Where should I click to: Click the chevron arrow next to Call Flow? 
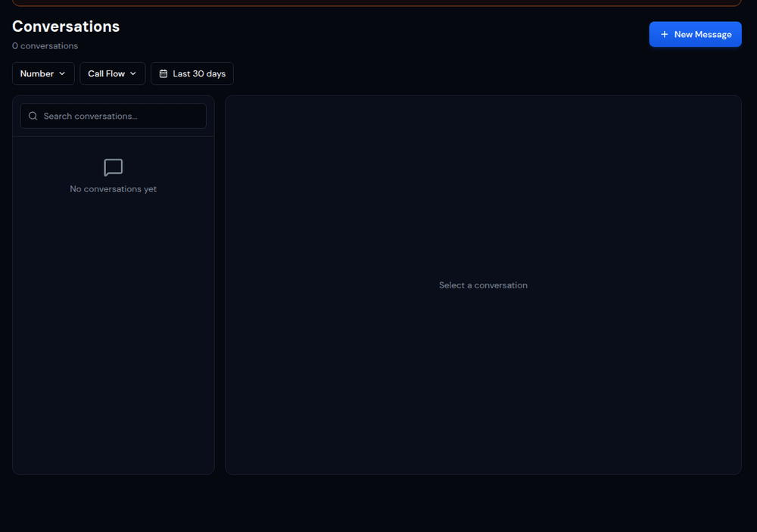point(133,73)
